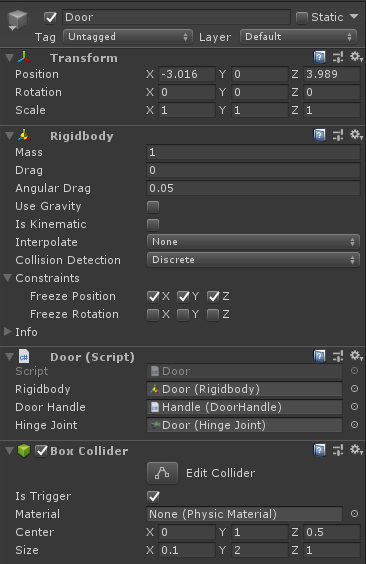Enable Is Kinematic checkbox
Image resolution: width=366 pixels, height=564 pixels.
(153, 224)
